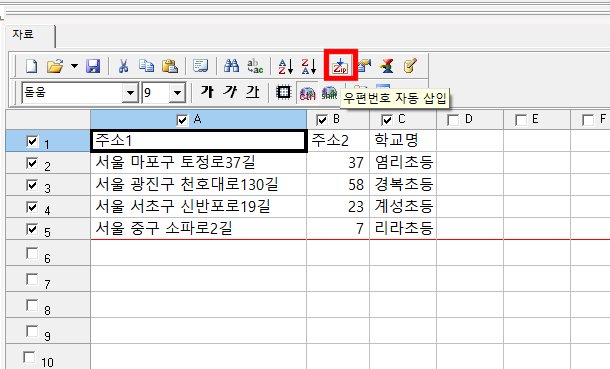Sort descending with Z-A icon
The height and width of the screenshot is (369, 610).
click(309, 66)
